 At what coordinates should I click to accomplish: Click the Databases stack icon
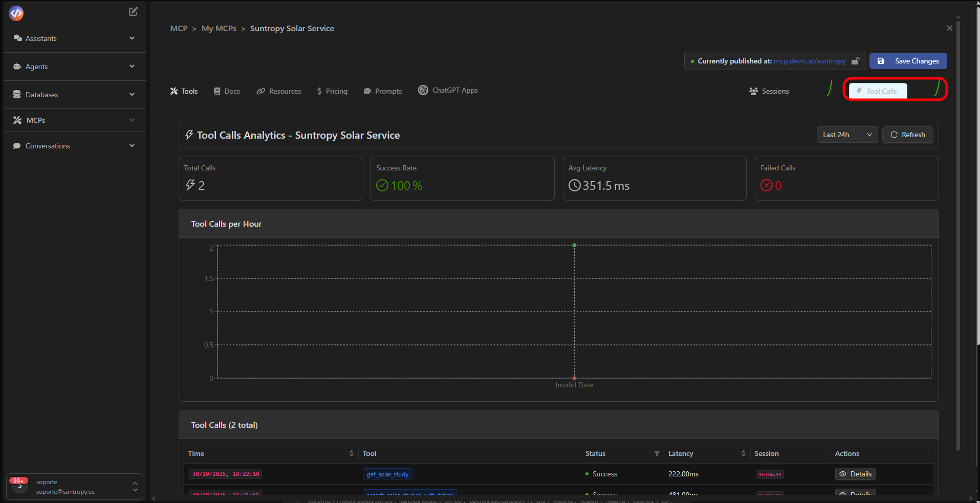(x=17, y=95)
